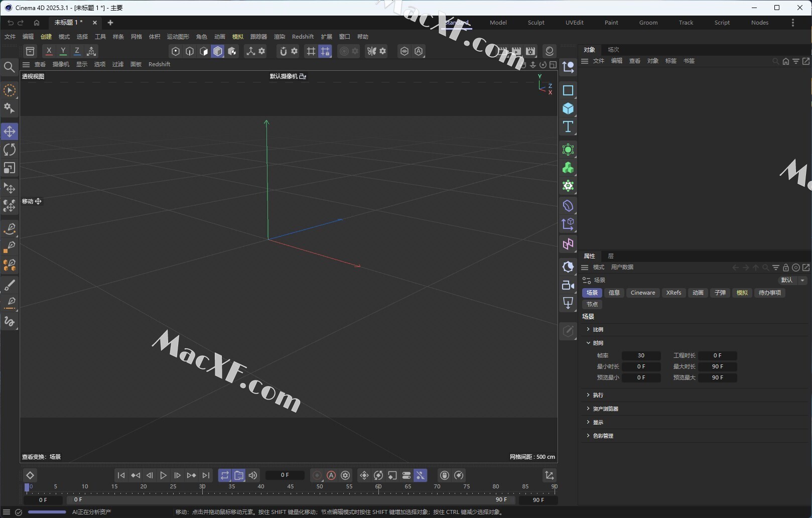
Task: Select the Live Selection tool
Action: pos(10,90)
